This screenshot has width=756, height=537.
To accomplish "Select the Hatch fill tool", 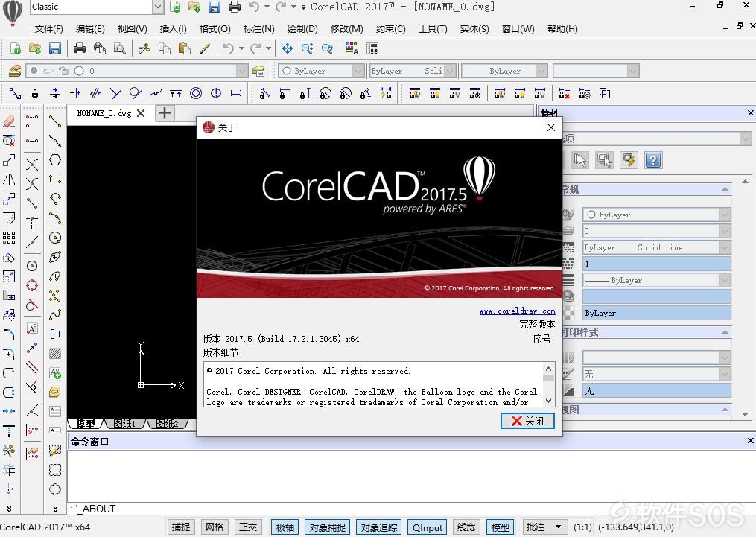I will [x=55, y=353].
